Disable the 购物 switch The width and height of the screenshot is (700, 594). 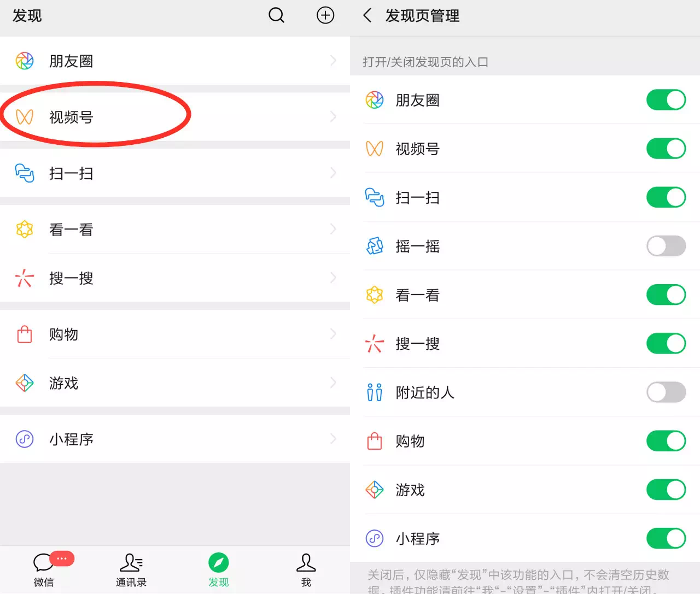pos(666,440)
